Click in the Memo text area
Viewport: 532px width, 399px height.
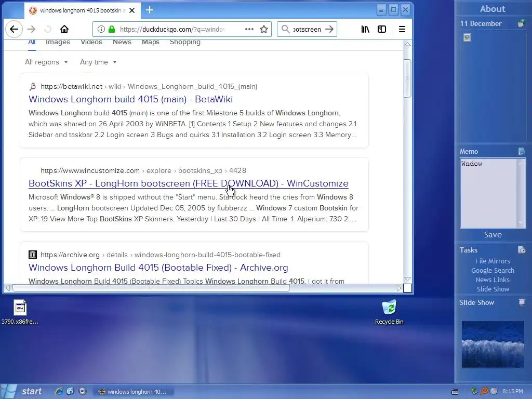point(488,193)
